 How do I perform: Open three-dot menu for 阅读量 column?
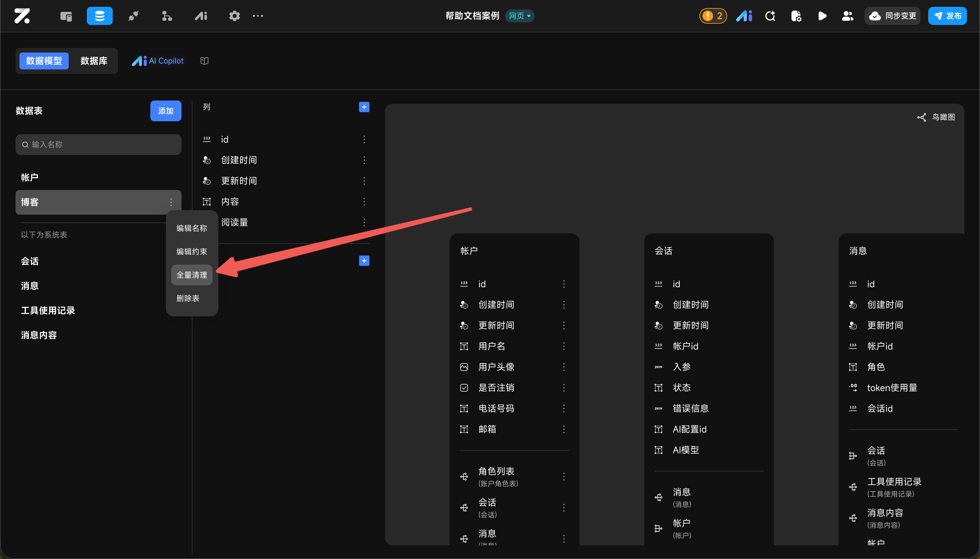pos(364,222)
